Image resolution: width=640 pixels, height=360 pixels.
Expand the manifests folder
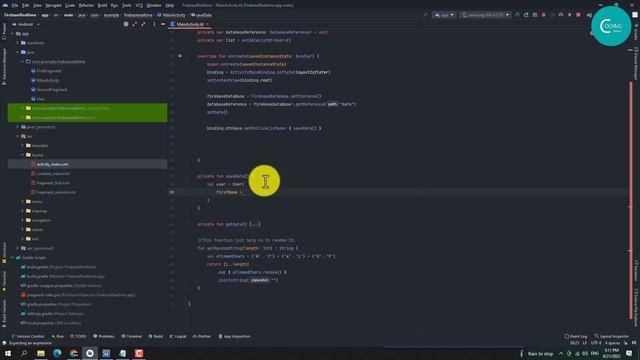click(18, 43)
